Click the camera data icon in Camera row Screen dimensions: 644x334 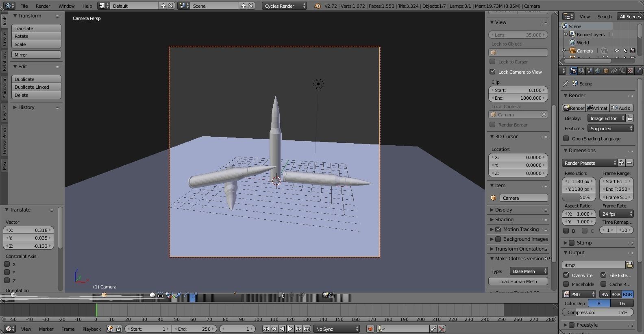(605, 50)
